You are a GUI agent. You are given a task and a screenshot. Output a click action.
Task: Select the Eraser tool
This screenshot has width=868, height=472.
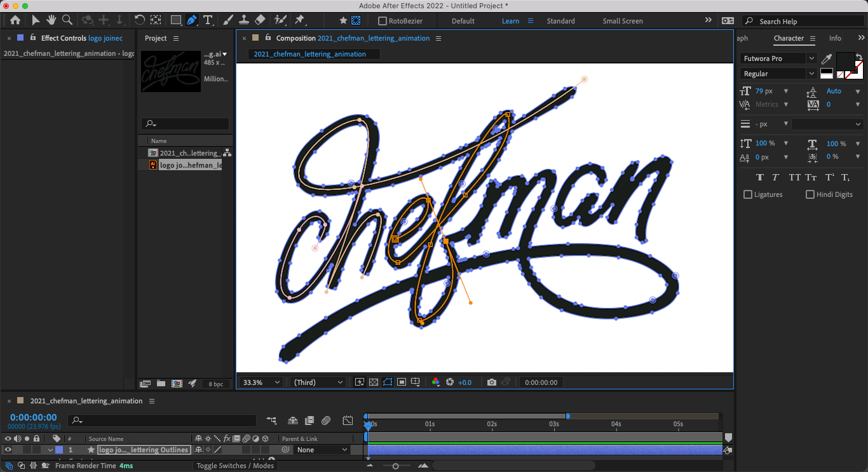tap(260, 20)
